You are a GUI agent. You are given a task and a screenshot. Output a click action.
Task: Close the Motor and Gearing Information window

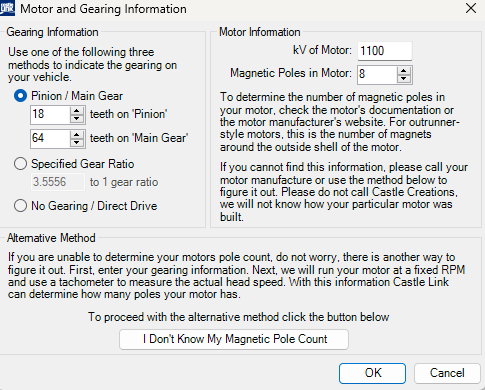[x=471, y=8]
